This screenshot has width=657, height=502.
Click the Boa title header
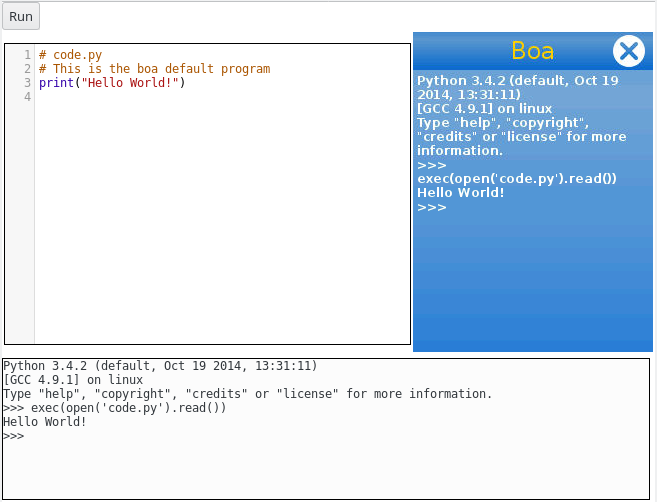(533, 51)
